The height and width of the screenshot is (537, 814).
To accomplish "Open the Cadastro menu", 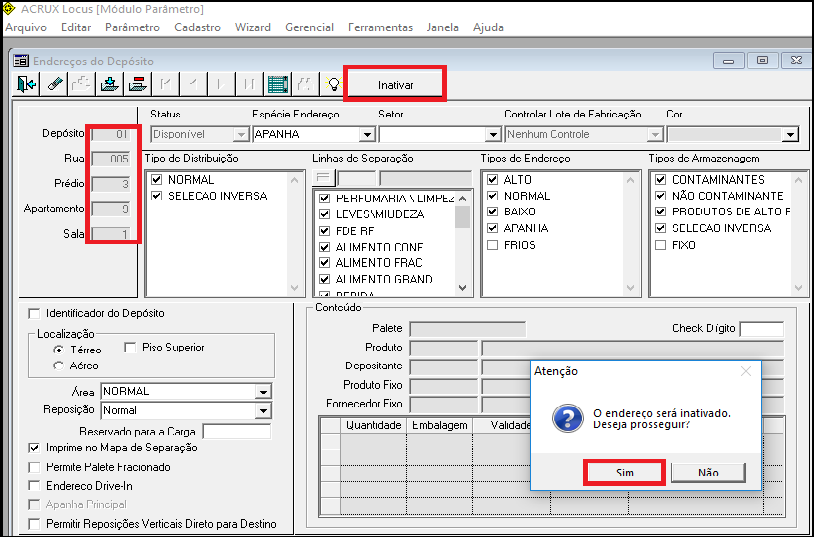I will 197,28.
